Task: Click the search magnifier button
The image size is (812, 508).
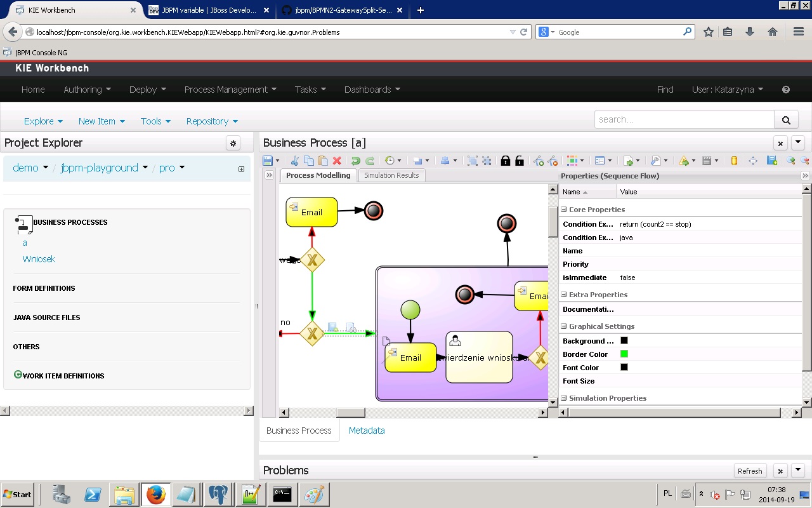Action: tap(786, 119)
